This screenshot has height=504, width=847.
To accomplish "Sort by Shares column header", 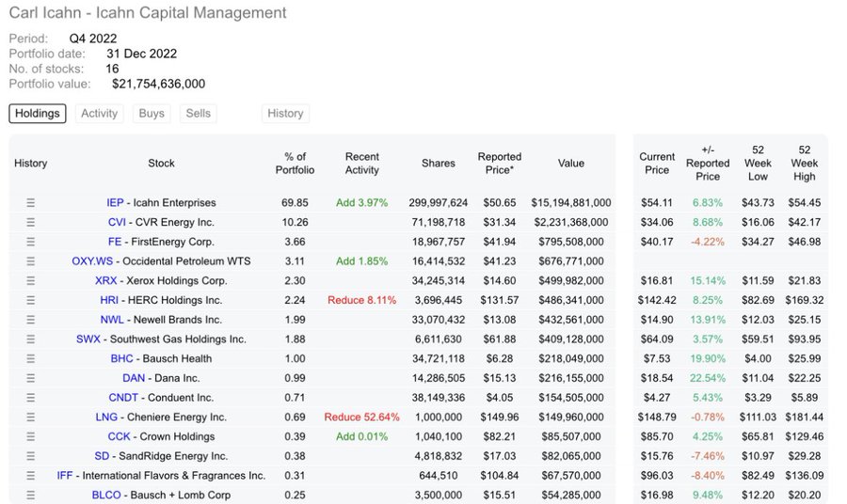I will [x=438, y=163].
